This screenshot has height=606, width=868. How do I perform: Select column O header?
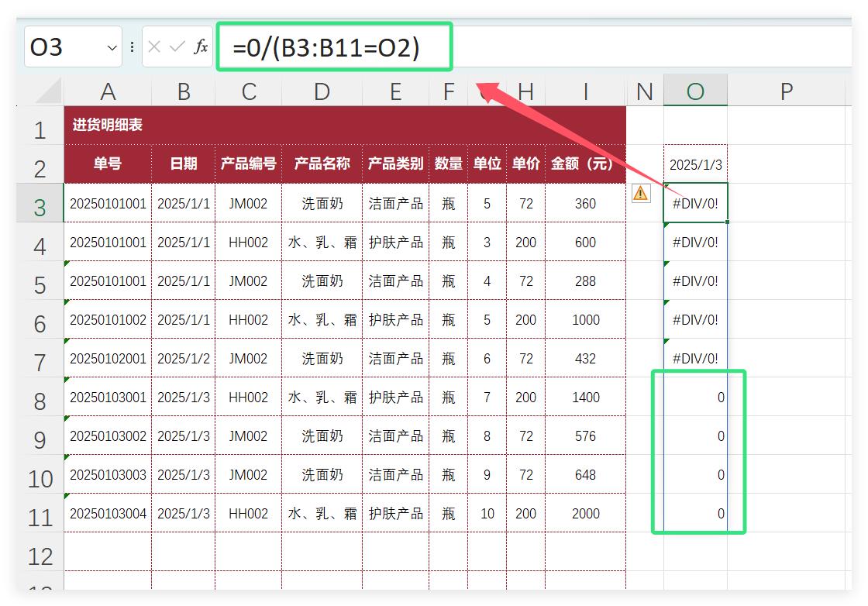coord(695,91)
